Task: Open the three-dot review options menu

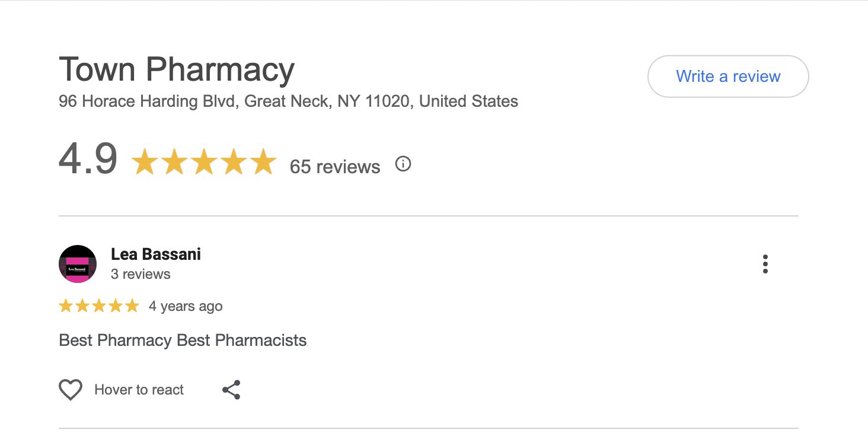Action: (765, 264)
